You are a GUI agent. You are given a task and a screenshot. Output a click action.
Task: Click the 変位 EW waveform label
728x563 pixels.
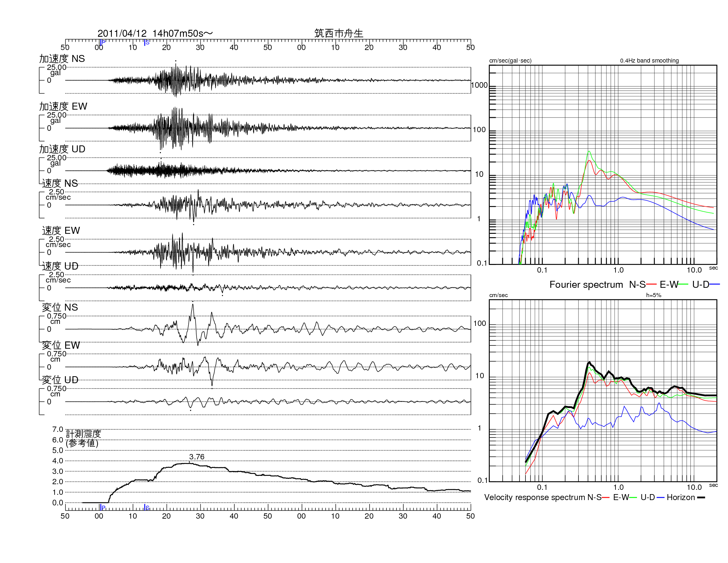pos(61,345)
